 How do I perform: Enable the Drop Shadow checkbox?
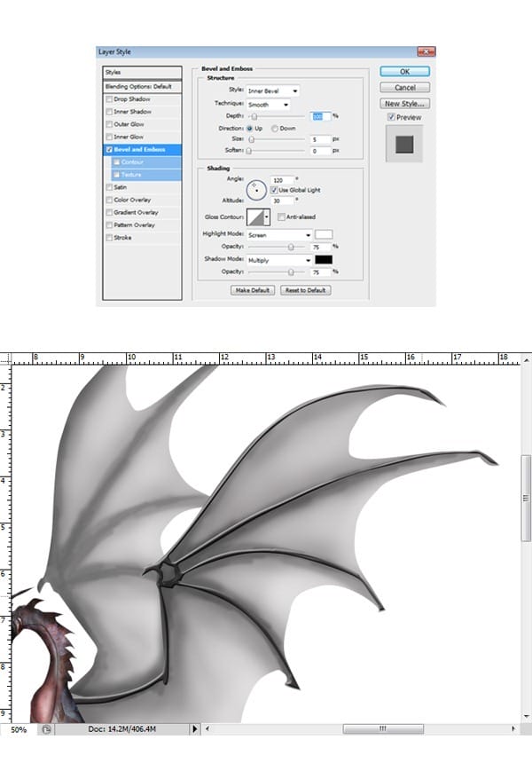(x=109, y=99)
